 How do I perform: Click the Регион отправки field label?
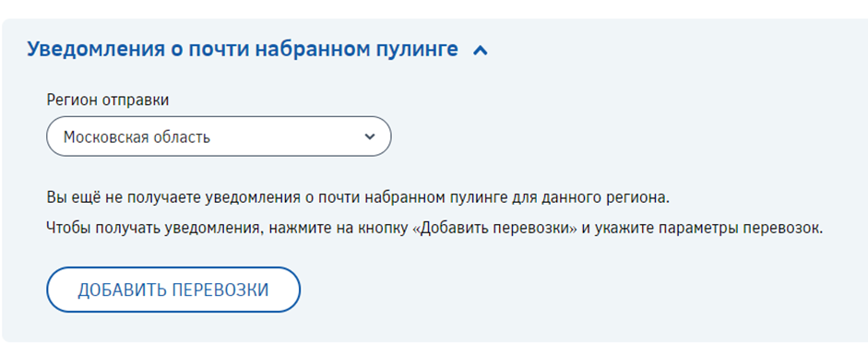coord(108,101)
